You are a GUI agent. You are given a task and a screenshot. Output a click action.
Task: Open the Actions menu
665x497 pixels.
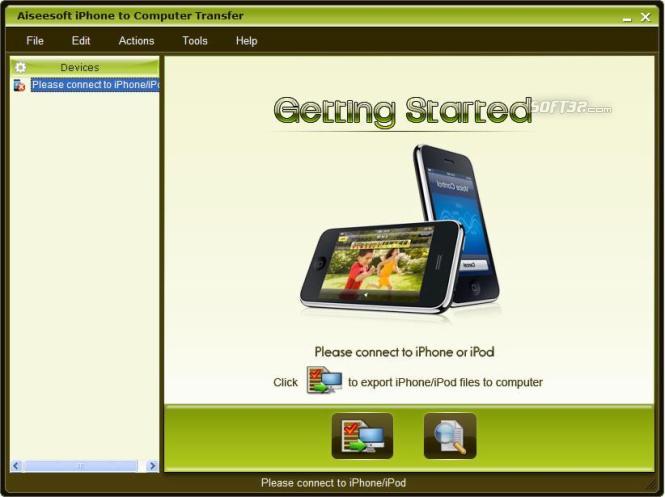tap(136, 41)
